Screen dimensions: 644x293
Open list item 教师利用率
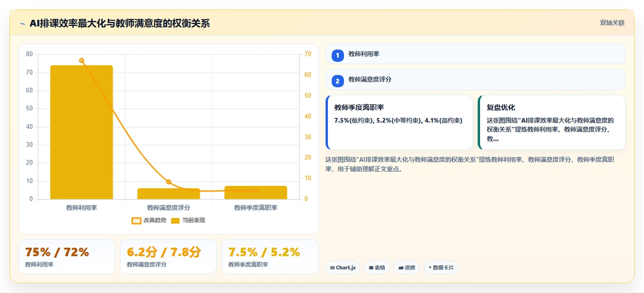[x=475, y=54]
